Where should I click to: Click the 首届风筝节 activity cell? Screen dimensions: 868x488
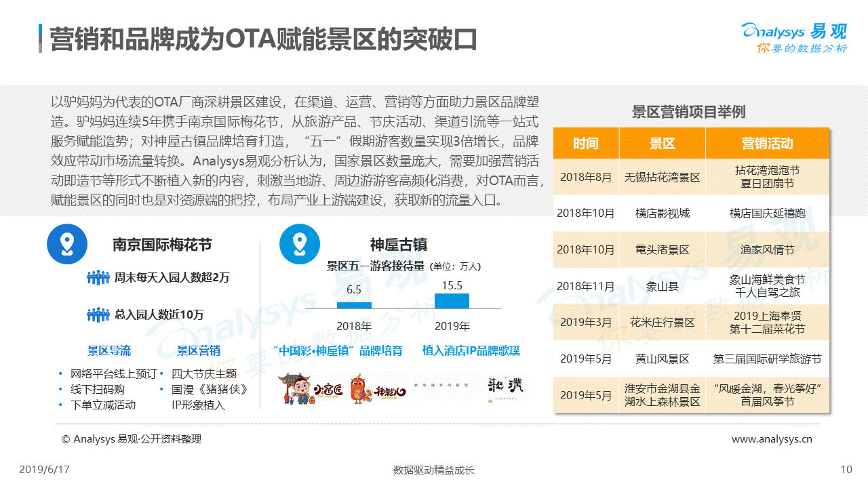click(x=768, y=395)
